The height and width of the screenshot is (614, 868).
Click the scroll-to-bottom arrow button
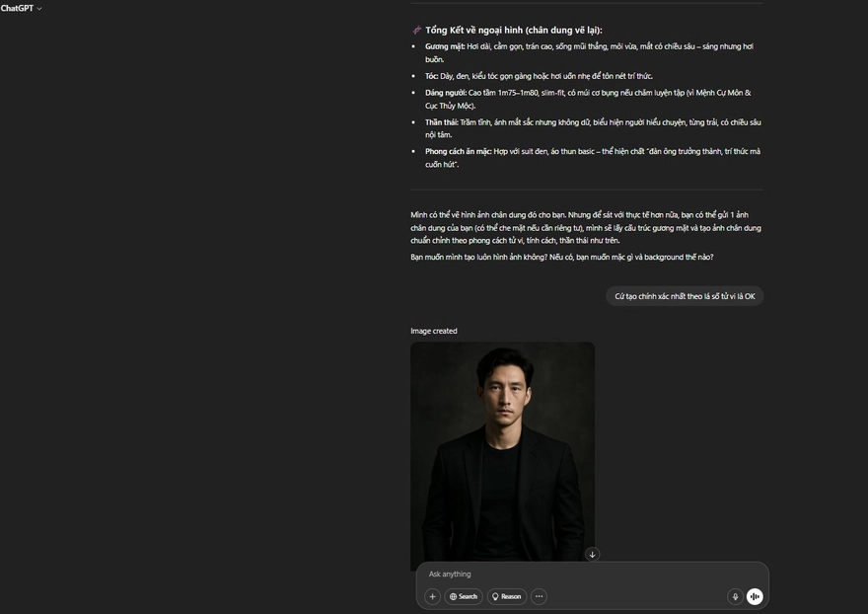(x=592, y=555)
